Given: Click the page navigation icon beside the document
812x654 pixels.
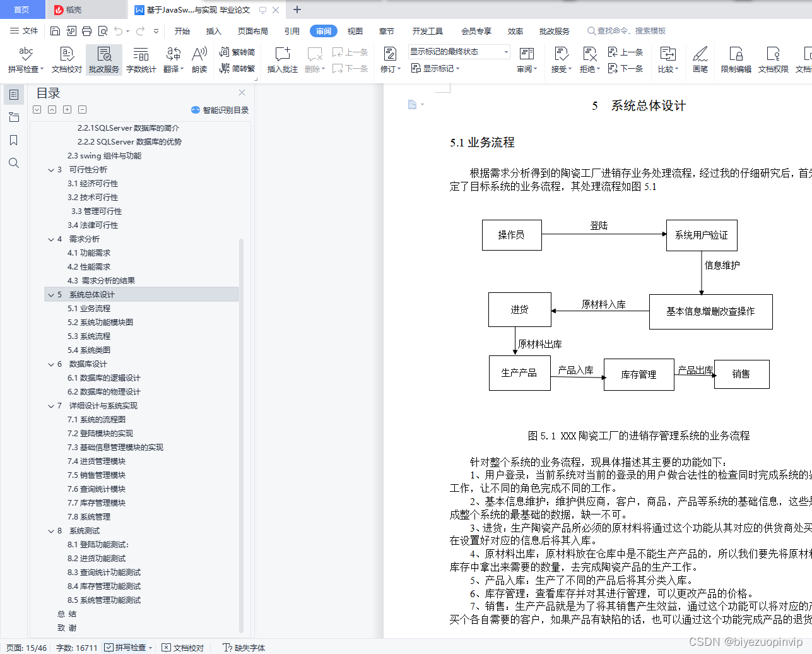Looking at the screenshot, I should [413, 105].
